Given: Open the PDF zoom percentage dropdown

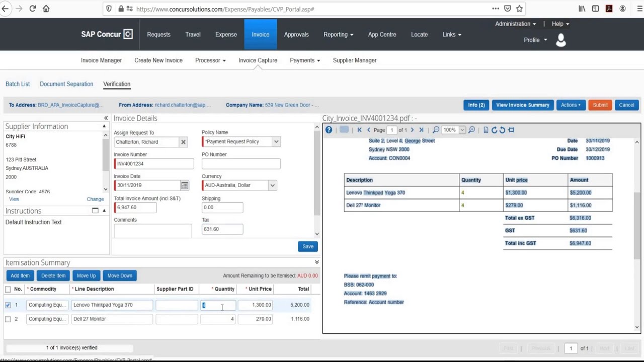Looking at the screenshot, I should [462, 130].
